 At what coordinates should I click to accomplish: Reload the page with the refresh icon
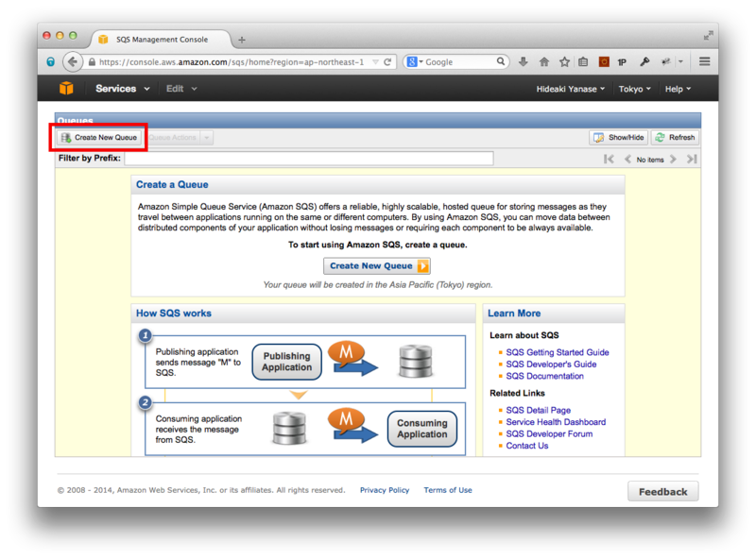click(387, 62)
